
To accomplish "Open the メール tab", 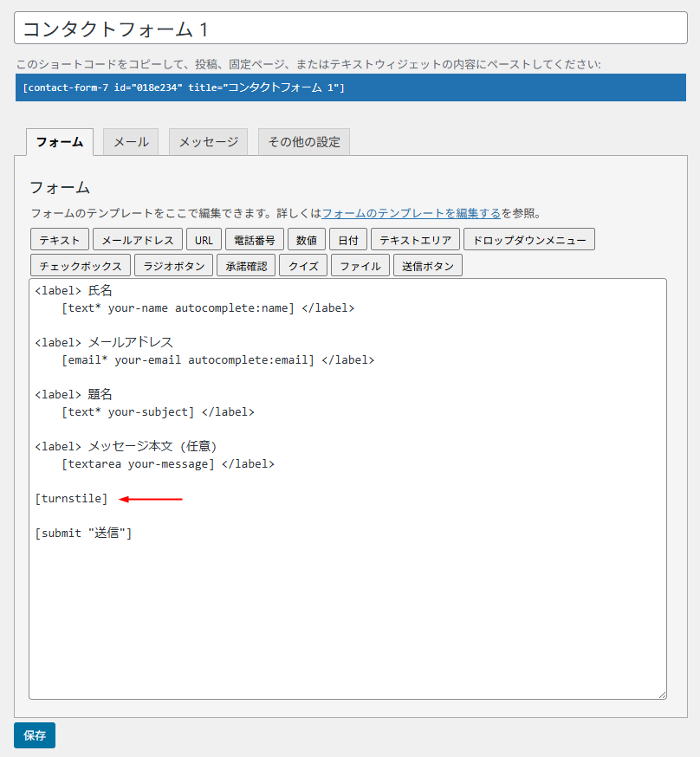I will (x=131, y=142).
